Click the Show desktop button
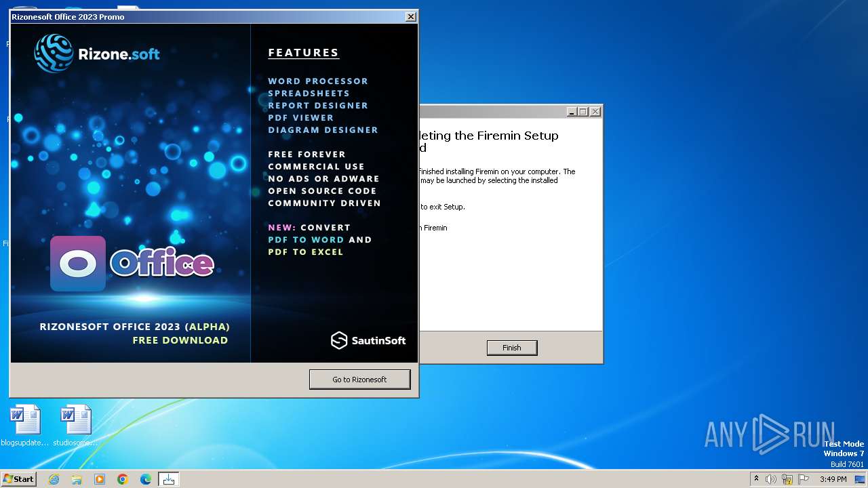Screen dimensions: 868x488 click(861, 479)
